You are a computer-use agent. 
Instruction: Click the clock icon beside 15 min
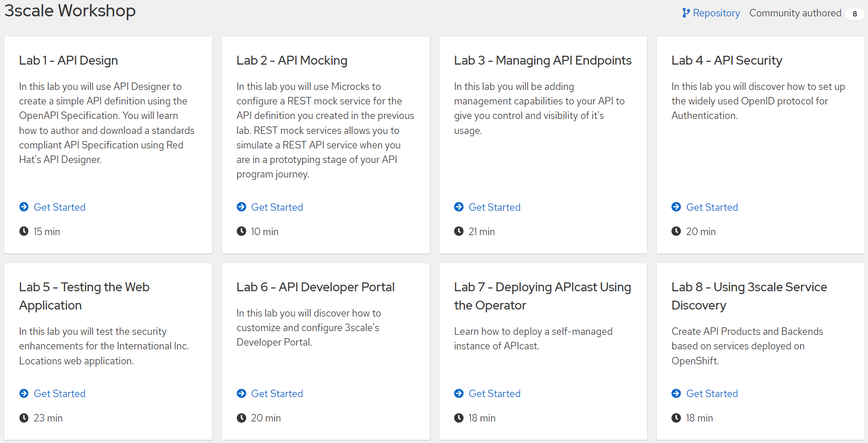24,231
